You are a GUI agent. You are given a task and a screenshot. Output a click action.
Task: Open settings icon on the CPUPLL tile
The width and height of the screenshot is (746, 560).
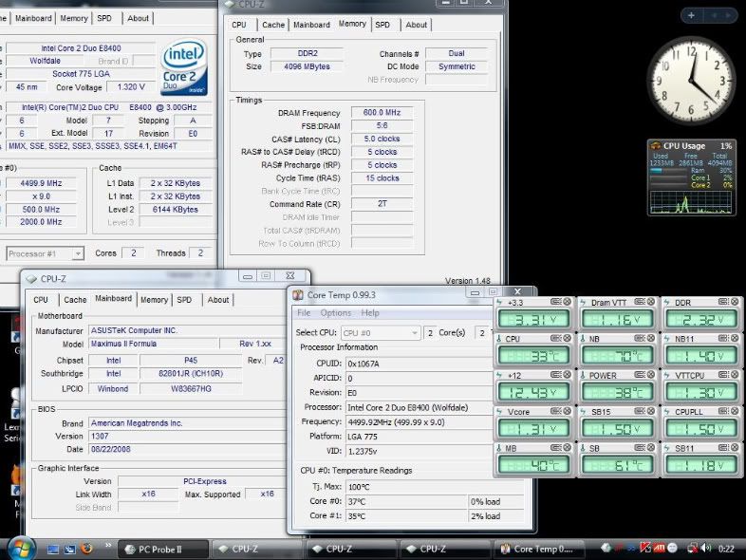click(723, 411)
